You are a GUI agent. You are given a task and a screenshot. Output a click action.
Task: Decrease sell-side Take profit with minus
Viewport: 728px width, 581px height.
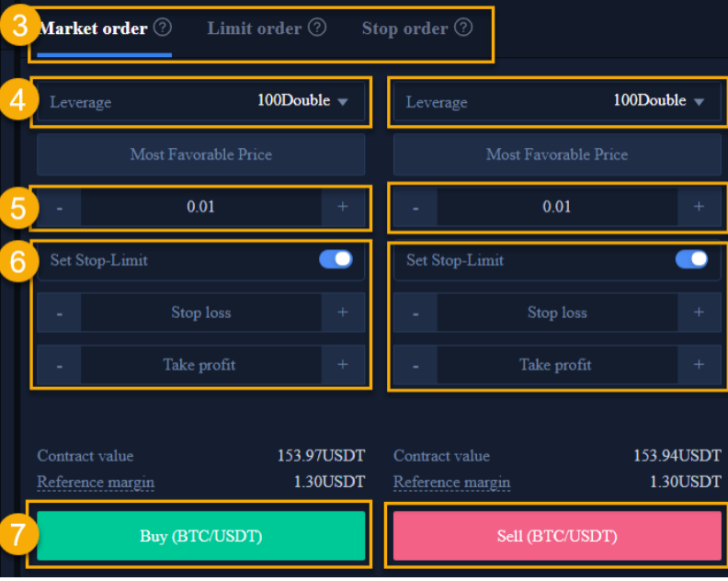tap(415, 365)
